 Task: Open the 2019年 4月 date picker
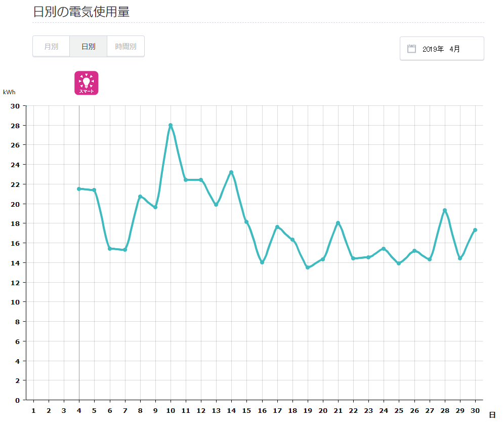pyautogui.click(x=442, y=49)
